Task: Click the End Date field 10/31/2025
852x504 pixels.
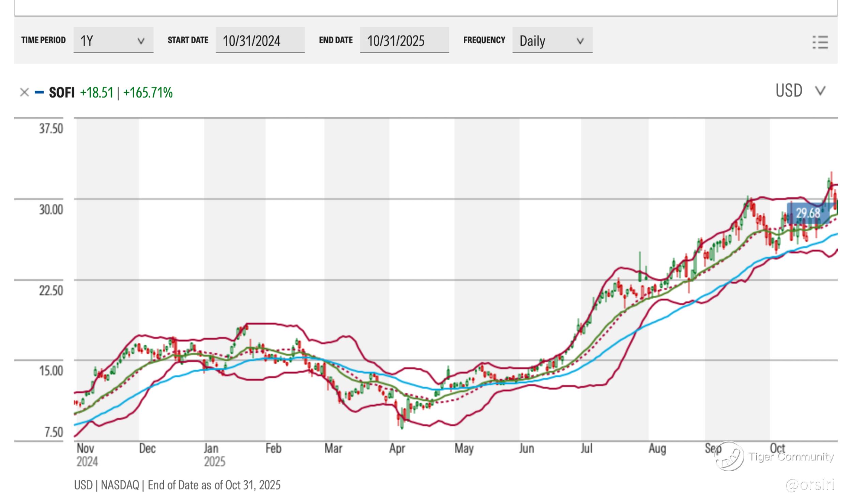Action: [404, 41]
